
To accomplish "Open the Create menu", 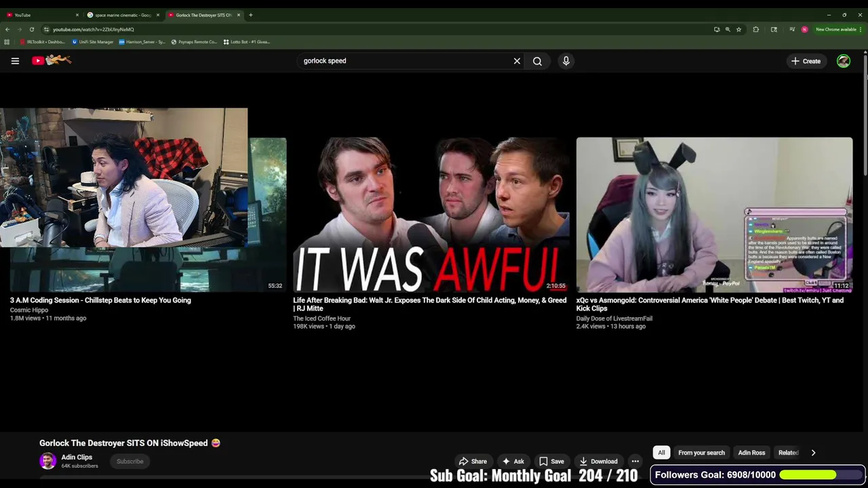I will tap(806, 61).
